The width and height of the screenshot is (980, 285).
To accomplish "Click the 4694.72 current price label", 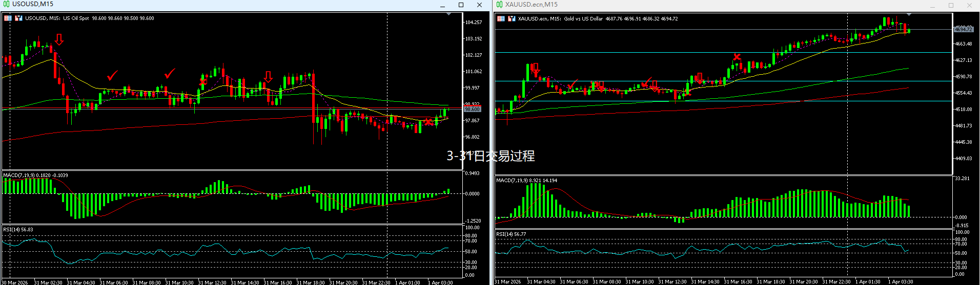I will click(963, 29).
